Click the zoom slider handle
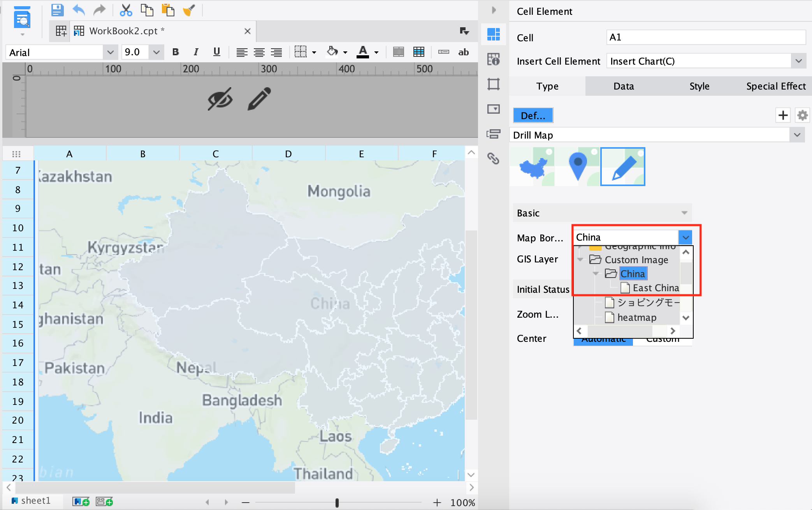 pos(337,503)
